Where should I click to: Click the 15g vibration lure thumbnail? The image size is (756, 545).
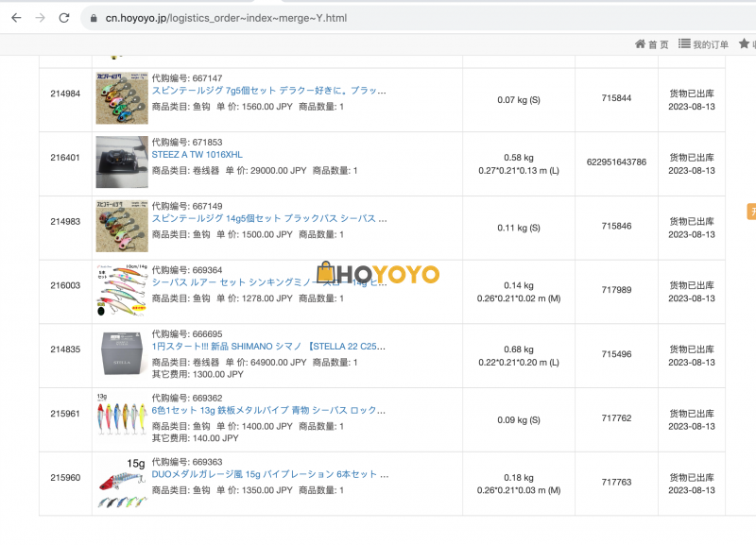click(x=122, y=484)
